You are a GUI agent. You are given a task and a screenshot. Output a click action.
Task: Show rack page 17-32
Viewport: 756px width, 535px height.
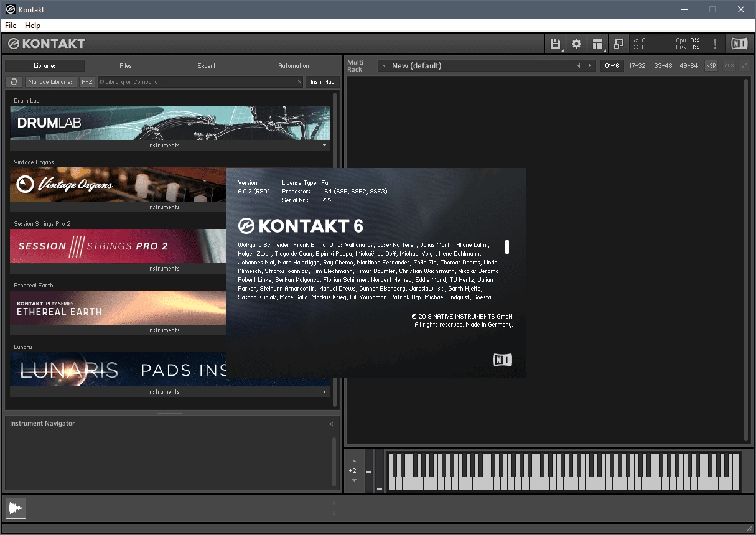(637, 65)
